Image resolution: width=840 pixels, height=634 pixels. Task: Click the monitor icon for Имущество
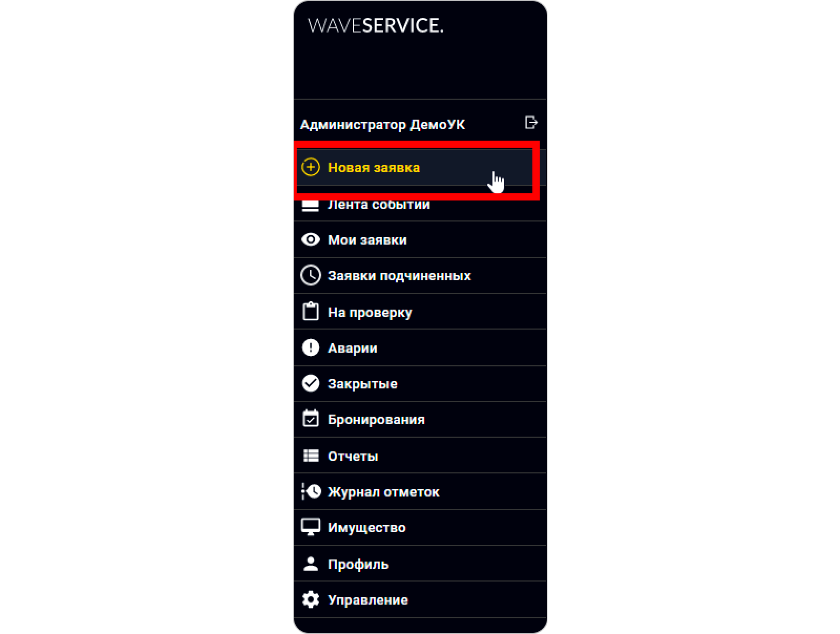pos(310,527)
